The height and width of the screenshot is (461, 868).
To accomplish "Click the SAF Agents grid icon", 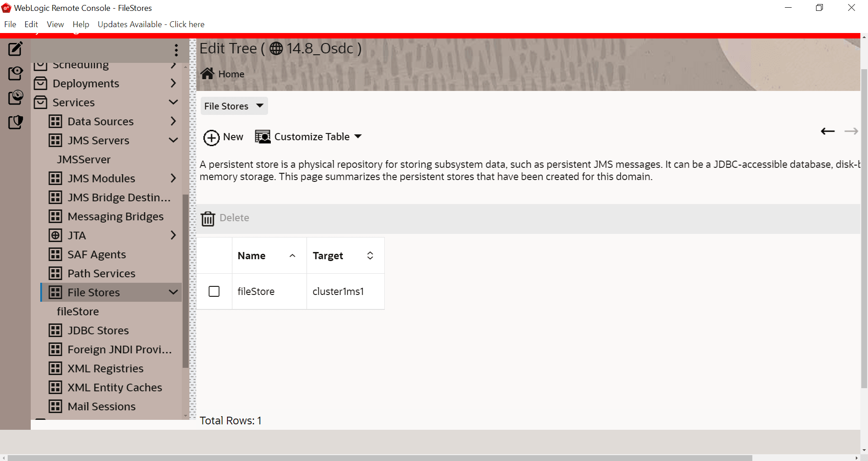I will point(56,254).
